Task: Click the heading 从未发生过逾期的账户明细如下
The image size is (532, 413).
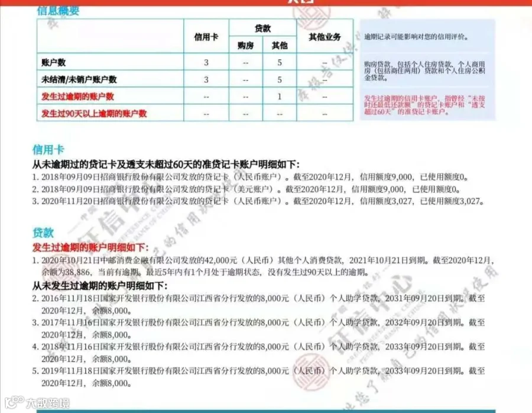Action: (100, 286)
